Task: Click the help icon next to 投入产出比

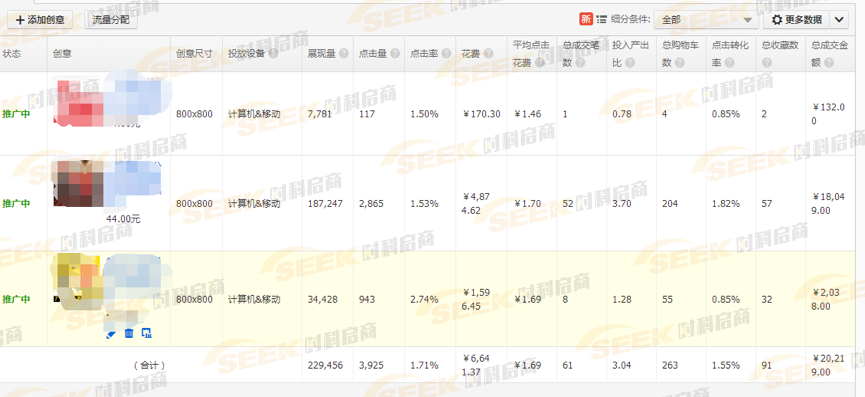Action: pos(630,63)
